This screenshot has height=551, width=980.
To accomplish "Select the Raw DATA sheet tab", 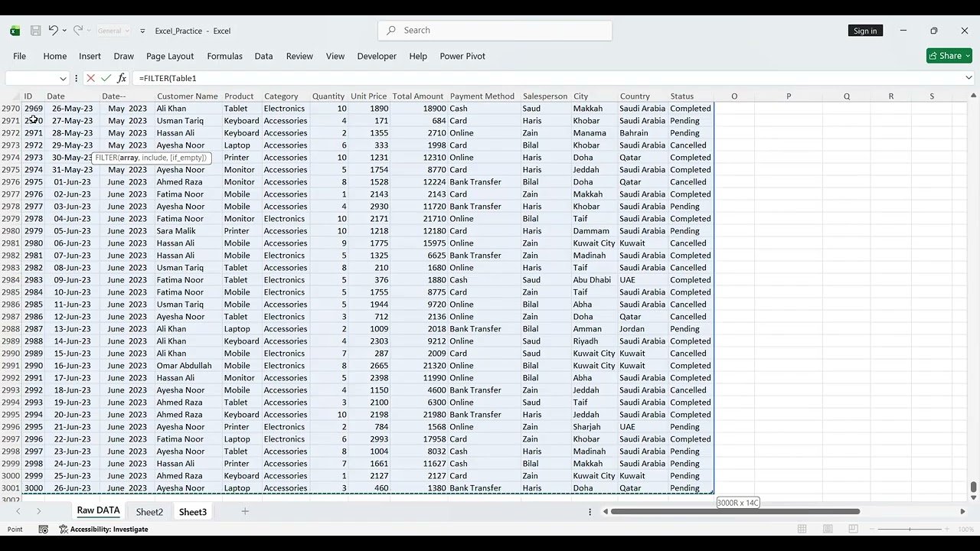I will 98,511.
